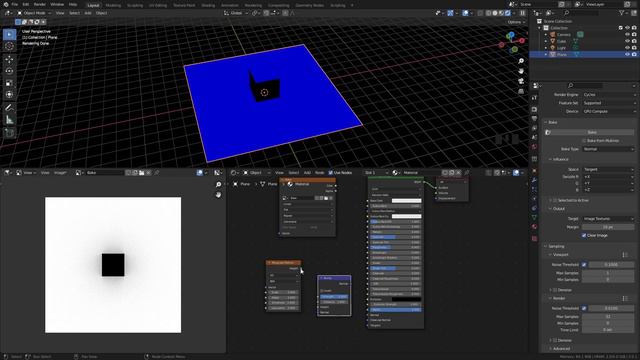Open image editor Image menu
This screenshot has height=360, width=640.
pyautogui.click(x=60, y=173)
